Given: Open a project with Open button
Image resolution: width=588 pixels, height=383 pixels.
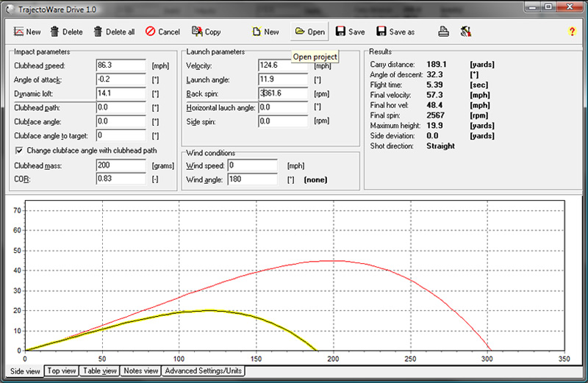Looking at the screenshot, I should 309,32.
